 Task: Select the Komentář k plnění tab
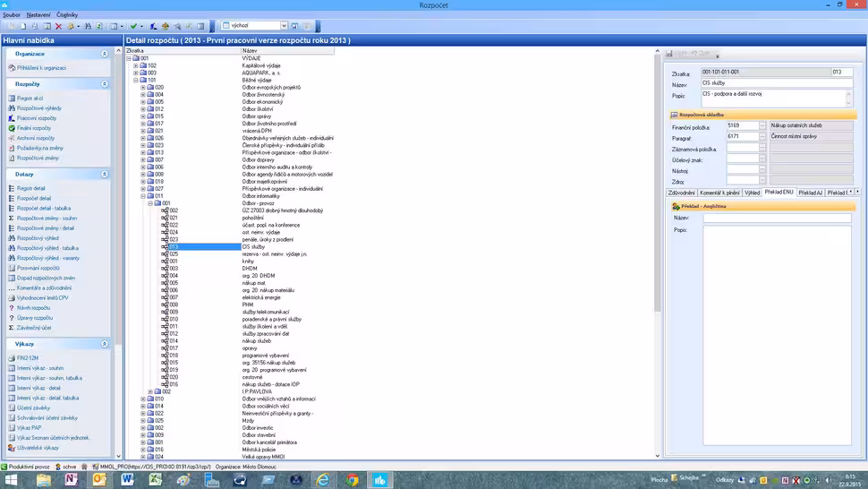720,192
